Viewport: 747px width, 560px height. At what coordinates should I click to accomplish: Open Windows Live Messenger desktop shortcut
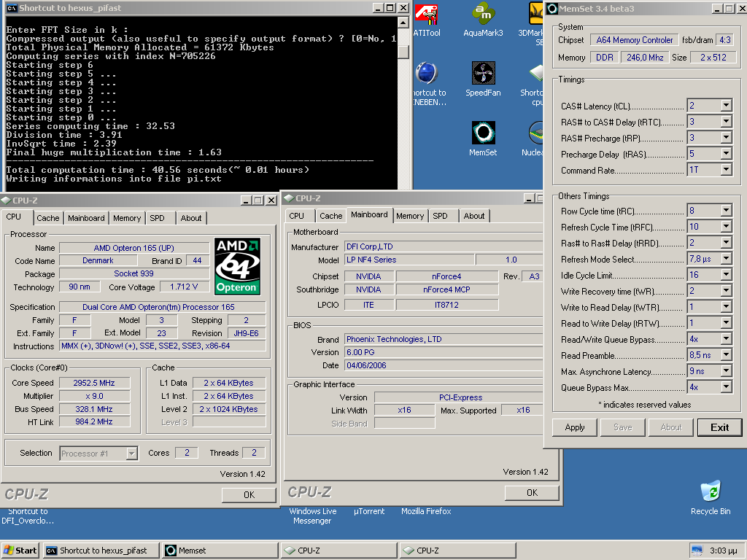pos(312,516)
